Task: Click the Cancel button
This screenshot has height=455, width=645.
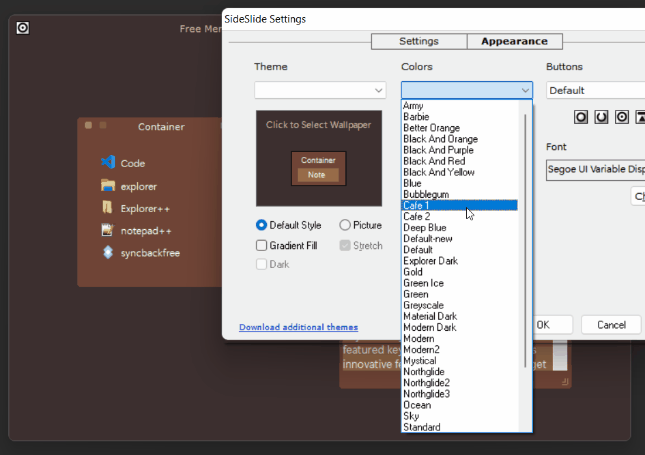Action: pos(611,325)
